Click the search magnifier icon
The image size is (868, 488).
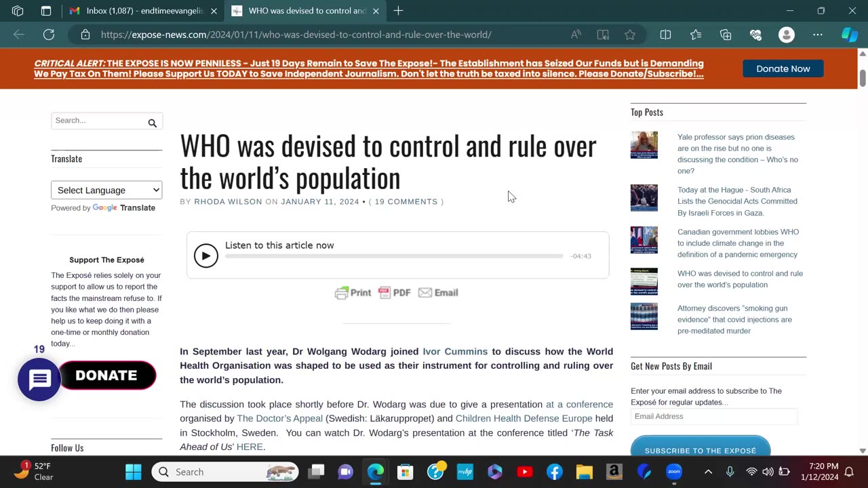click(x=153, y=123)
